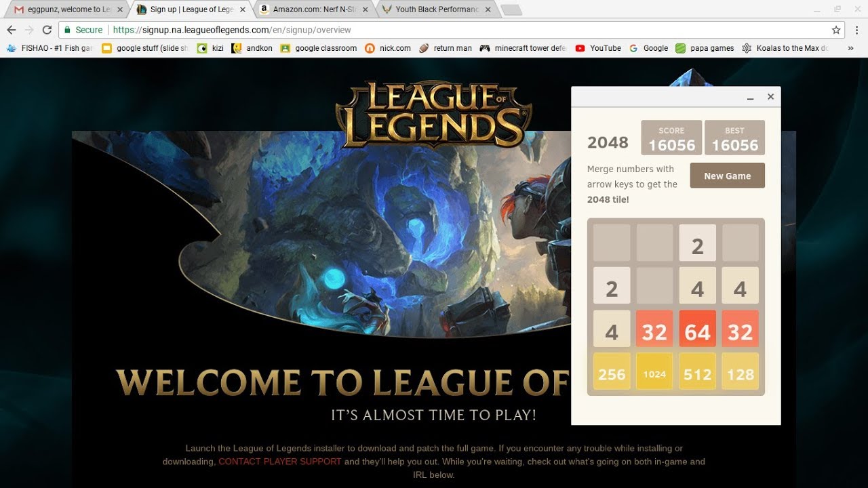Click the BEST 16056 box
Screen dimensions: 868x488
[734, 138]
